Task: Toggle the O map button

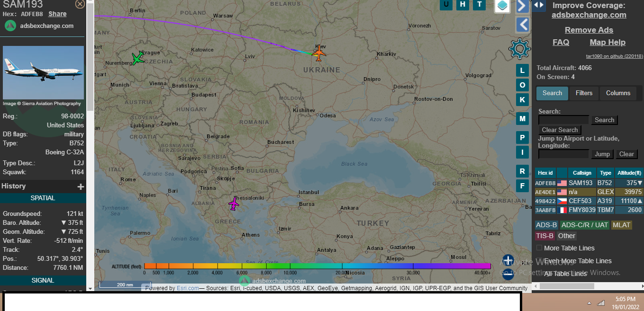Action: click(522, 85)
